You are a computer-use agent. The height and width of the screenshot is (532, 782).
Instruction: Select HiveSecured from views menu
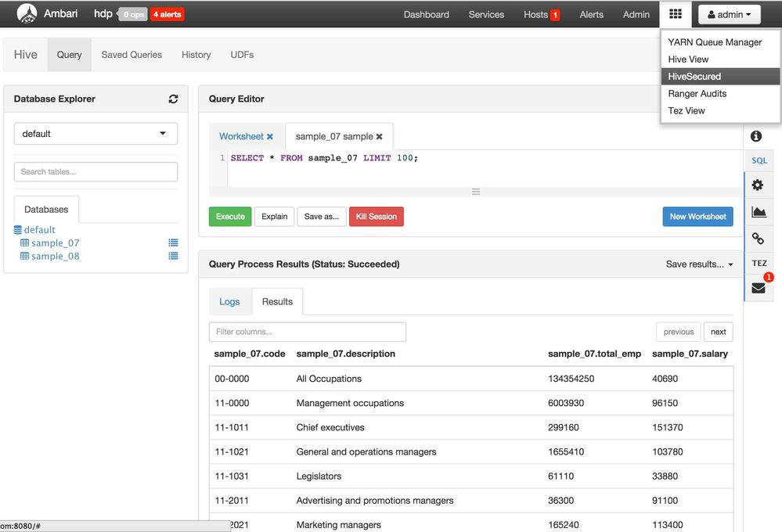point(720,77)
